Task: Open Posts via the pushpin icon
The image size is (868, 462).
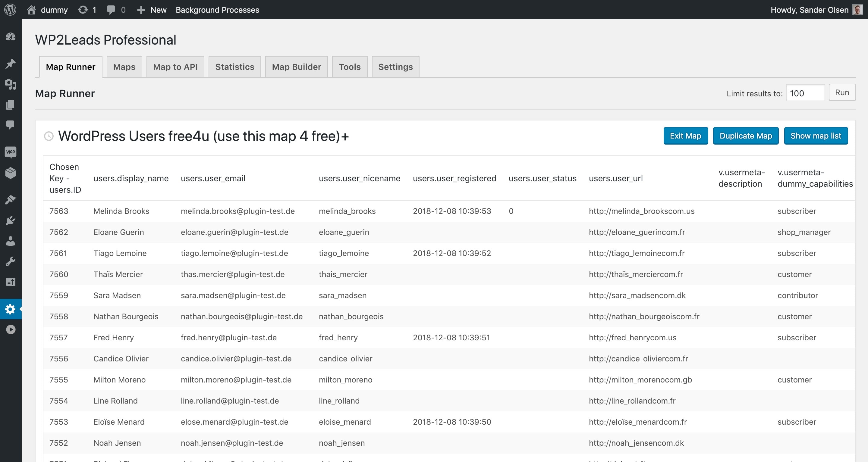Action: click(11, 64)
